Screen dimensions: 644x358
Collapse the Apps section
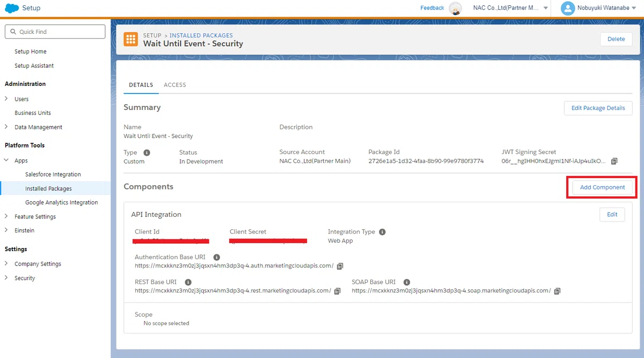6,160
